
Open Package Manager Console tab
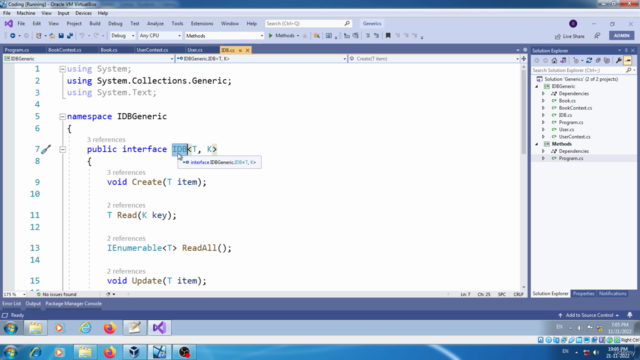tap(73, 304)
